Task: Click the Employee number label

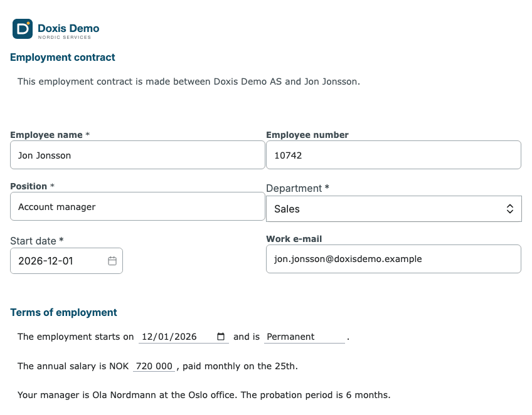Action: coord(307,135)
